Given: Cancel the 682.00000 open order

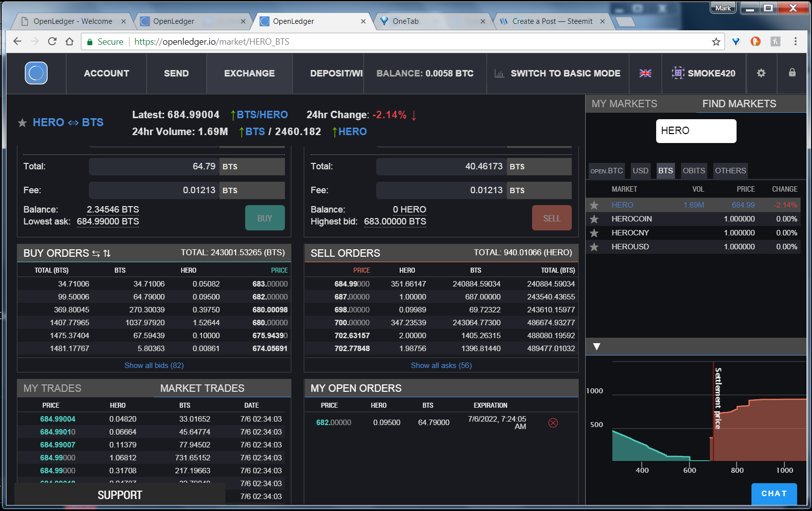Looking at the screenshot, I should [553, 423].
